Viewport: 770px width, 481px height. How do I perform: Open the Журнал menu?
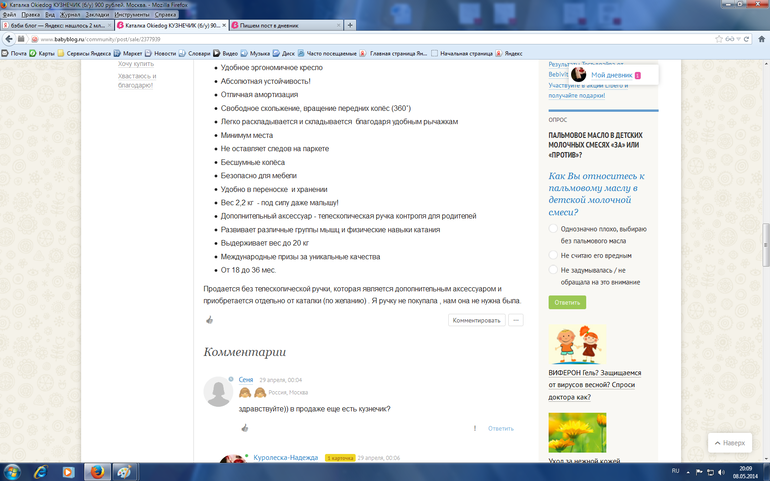(70, 14)
